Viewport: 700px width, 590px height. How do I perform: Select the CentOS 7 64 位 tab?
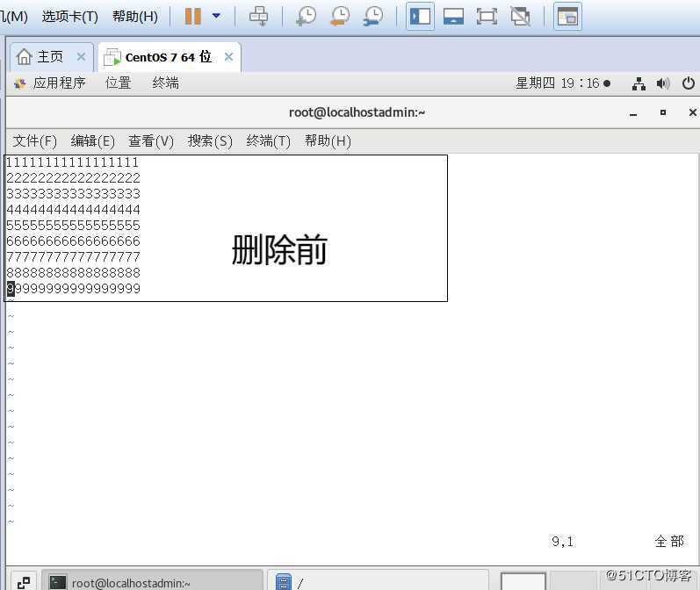168,57
